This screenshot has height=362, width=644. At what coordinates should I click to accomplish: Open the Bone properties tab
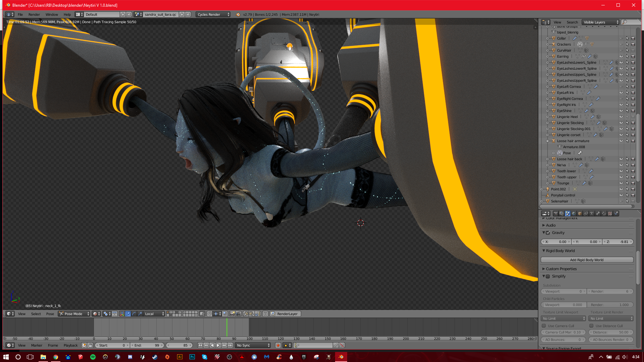598,214
